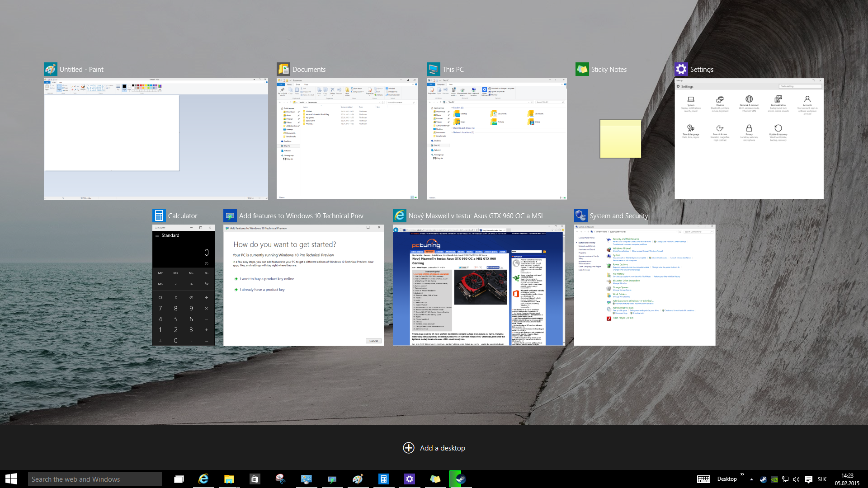868x488 pixels.
Task: Click the Add a desktop button
Action: (434, 448)
